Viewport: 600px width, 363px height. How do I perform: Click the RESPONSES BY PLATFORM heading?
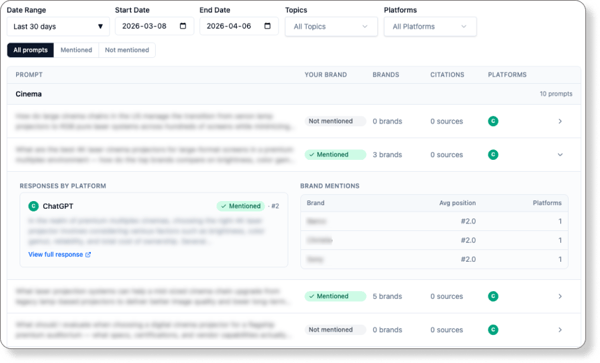[63, 186]
